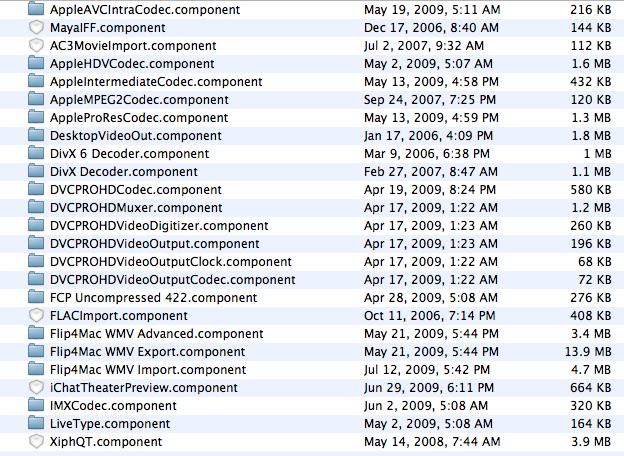
Task: Click the FCP Uncompressed 422.component entry
Action: point(154,298)
